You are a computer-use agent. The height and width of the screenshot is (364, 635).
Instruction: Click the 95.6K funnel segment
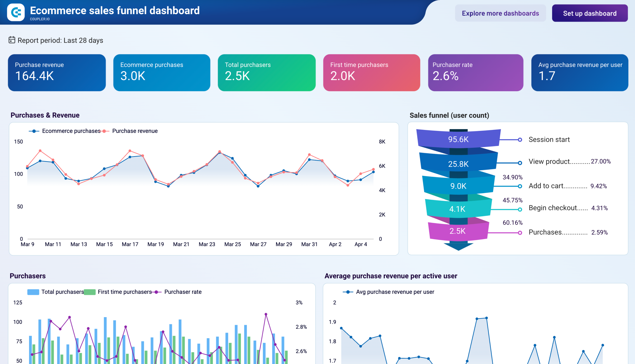pyautogui.click(x=458, y=140)
